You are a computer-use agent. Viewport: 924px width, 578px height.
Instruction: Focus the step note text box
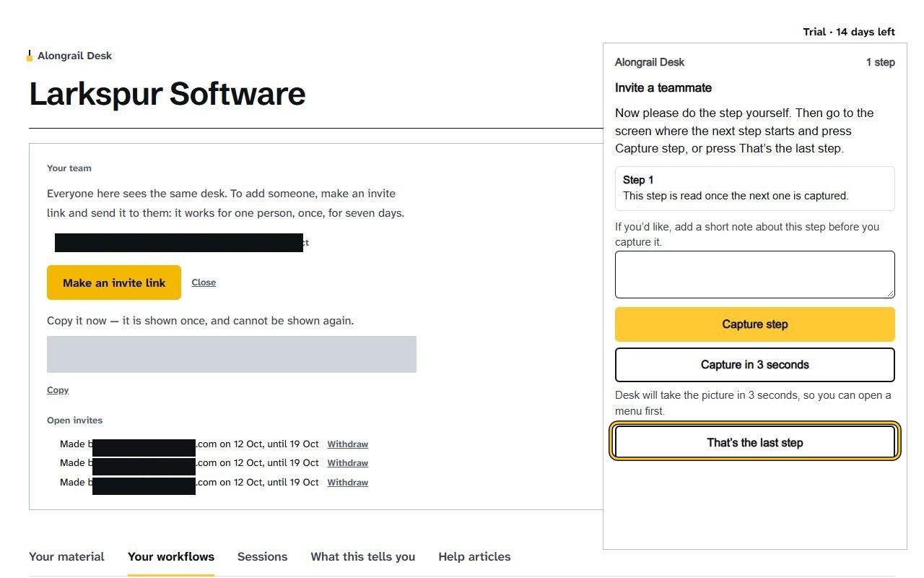coord(755,275)
